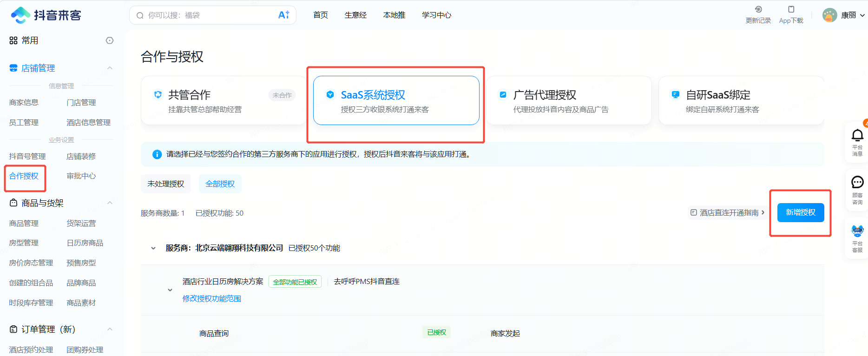Screen dimensions: 868x356
Task: Open 审批中心 in the sidebar
Action: (81, 176)
